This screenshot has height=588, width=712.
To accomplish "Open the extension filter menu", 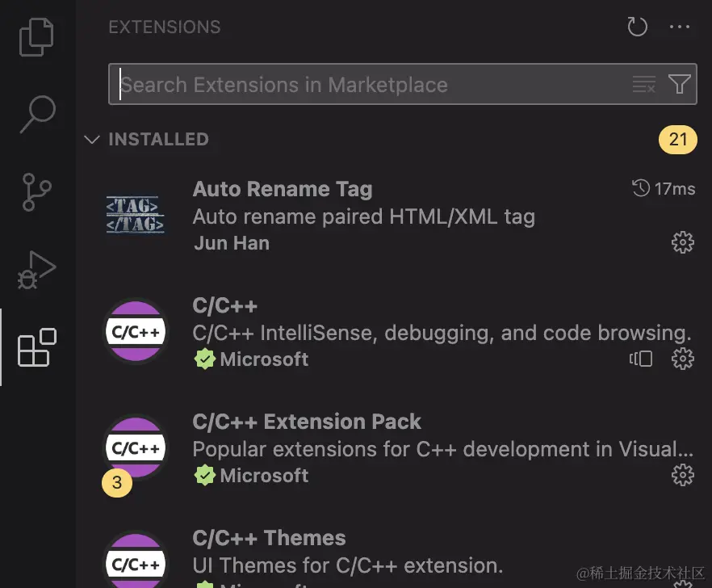I will click(x=679, y=84).
